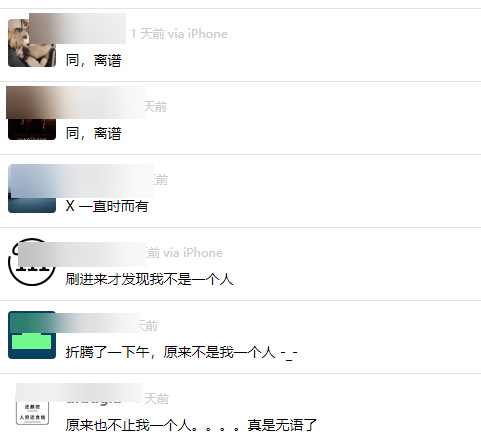Open blurred username above '原来也不止我一个人' comment

point(79,393)
